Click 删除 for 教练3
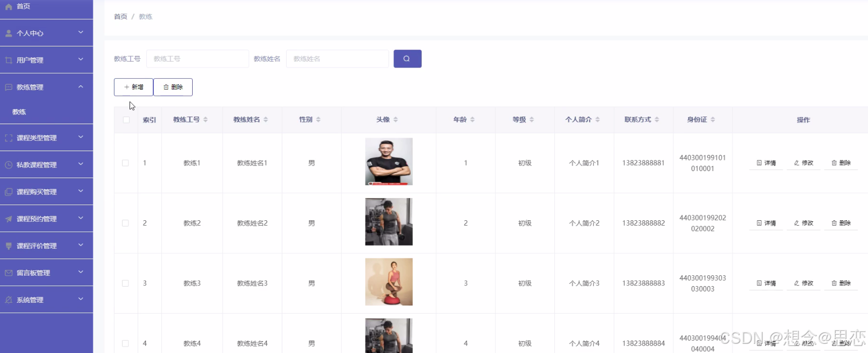Viewport: 868px width, 353px height. 841,283
